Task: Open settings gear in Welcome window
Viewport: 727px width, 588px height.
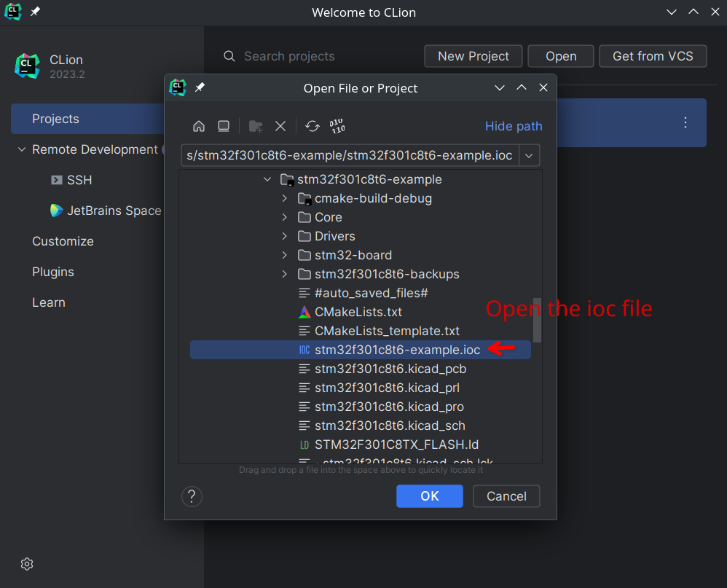Action: [x=27, y=564]
